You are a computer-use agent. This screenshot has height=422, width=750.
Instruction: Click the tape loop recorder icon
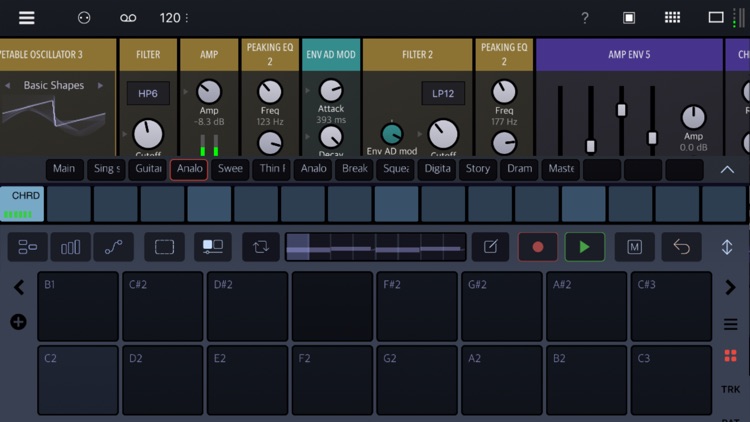click(x=128, y=18)
